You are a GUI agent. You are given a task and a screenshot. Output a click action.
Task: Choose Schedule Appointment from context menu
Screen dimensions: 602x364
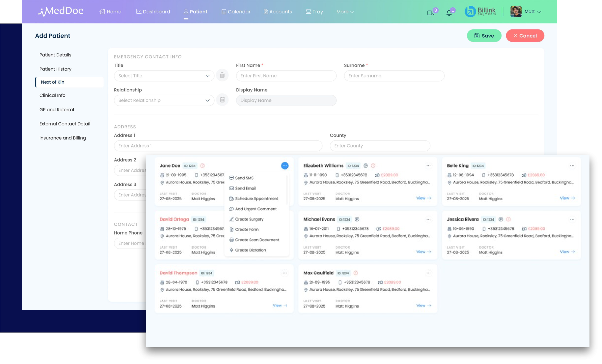[256, 199]
